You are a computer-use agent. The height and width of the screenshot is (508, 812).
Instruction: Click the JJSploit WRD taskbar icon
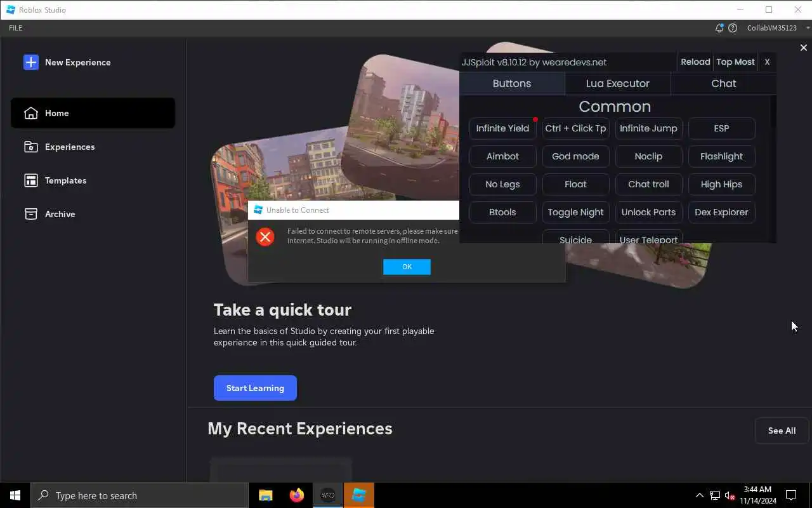point(328,495)
